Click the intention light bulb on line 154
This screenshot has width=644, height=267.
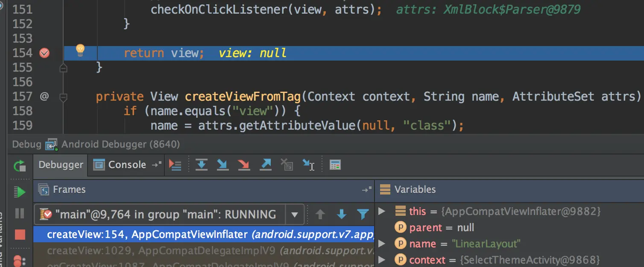pos(80,51)
